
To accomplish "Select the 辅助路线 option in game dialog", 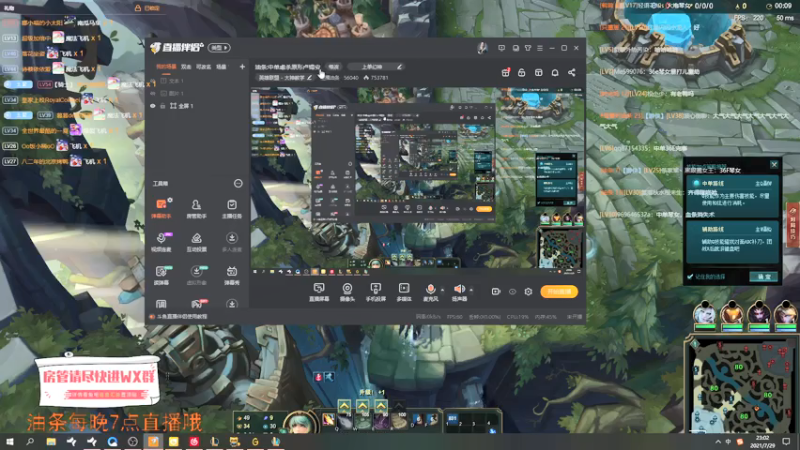I will pyautogui.click(x=733, y=242).
